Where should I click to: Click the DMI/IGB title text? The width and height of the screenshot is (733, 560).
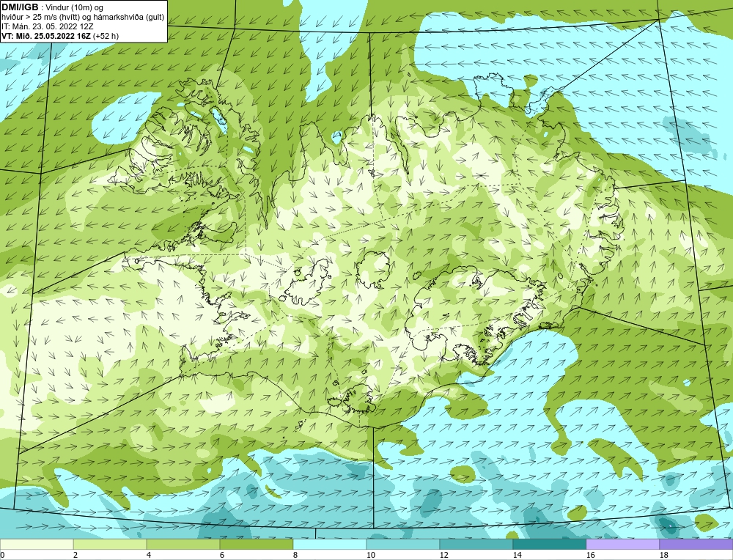(x=21, y=7)
